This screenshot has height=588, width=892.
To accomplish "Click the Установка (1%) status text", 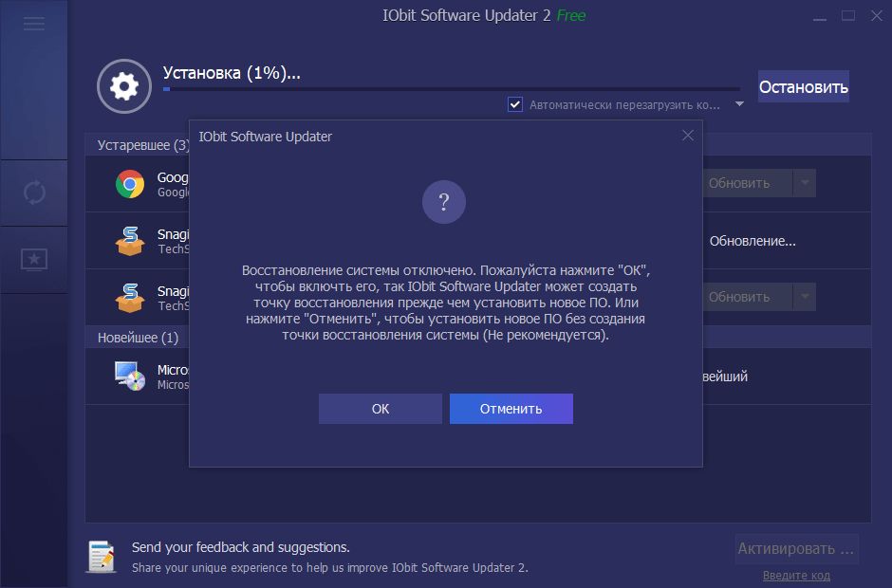I will click(232, 73).
